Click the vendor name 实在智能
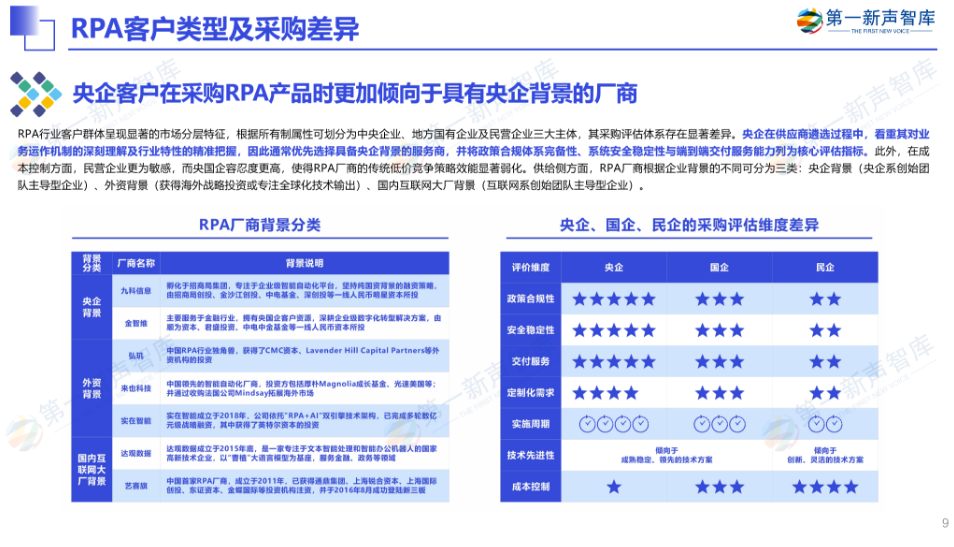Screen dimensions: 954x547 (x=136, y=420)
